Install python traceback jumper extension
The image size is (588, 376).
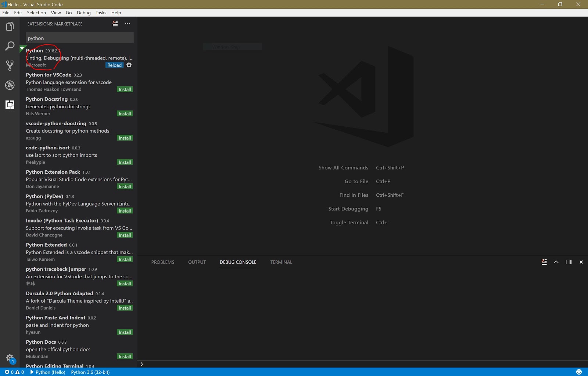point(125,283)
